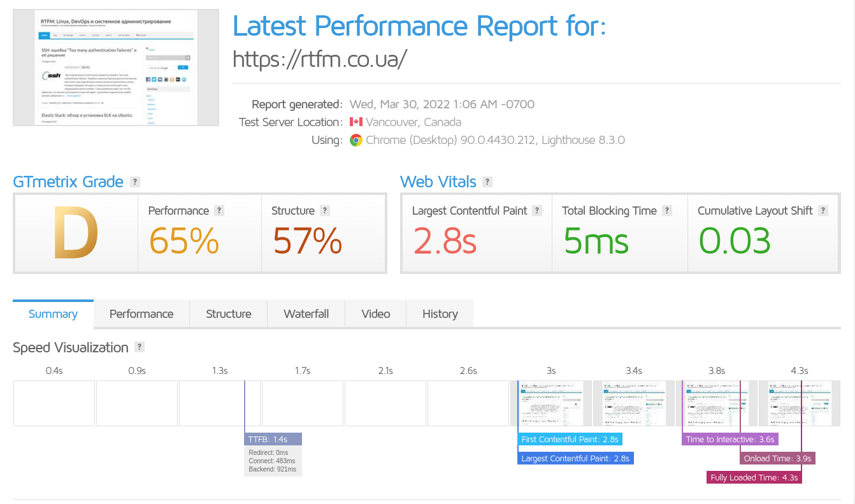This screenshot has height=504, width=855.
Task: Click the https://rtfm.co.ua/ URL
Action: (x=320, y=59)
